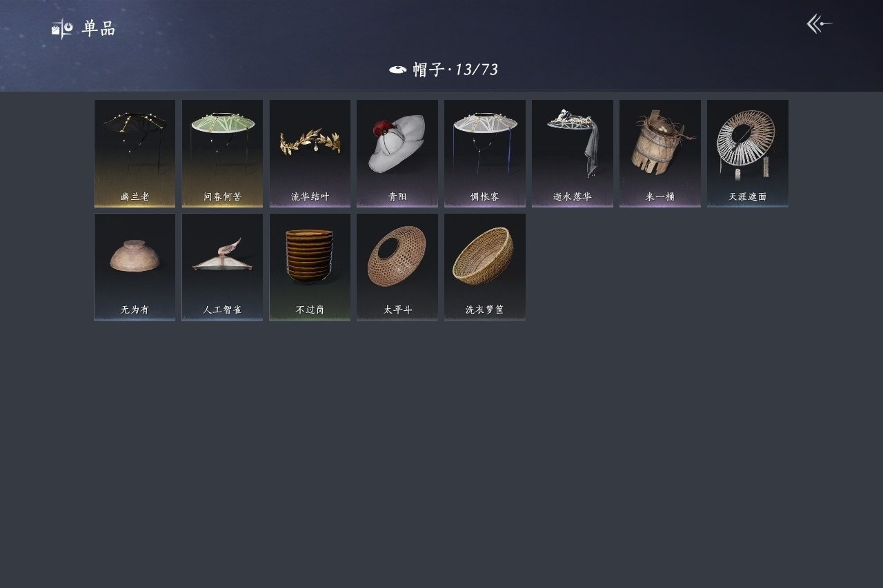Click the 青阳 item name label
Screen dimensions: 883x588
tap(397, 196)
